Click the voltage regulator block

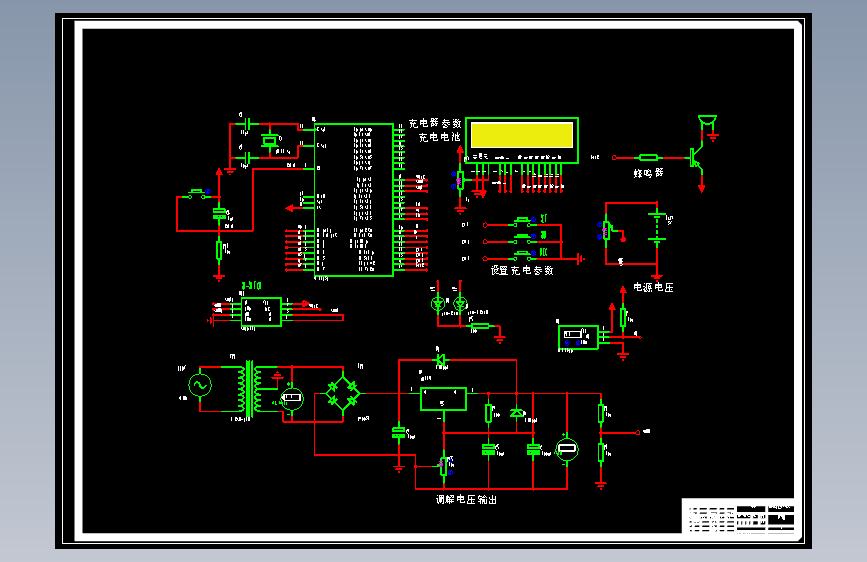click(443, 399)
